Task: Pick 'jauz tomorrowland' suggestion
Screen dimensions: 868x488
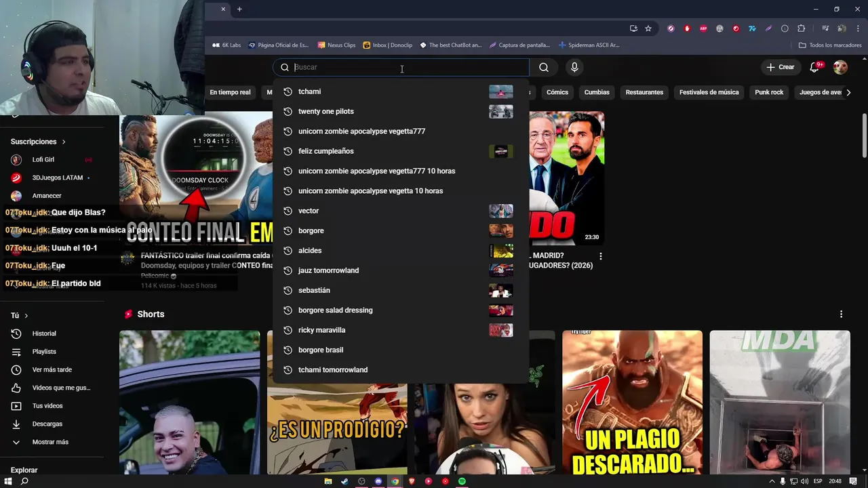Action: (x=401, y=270)
